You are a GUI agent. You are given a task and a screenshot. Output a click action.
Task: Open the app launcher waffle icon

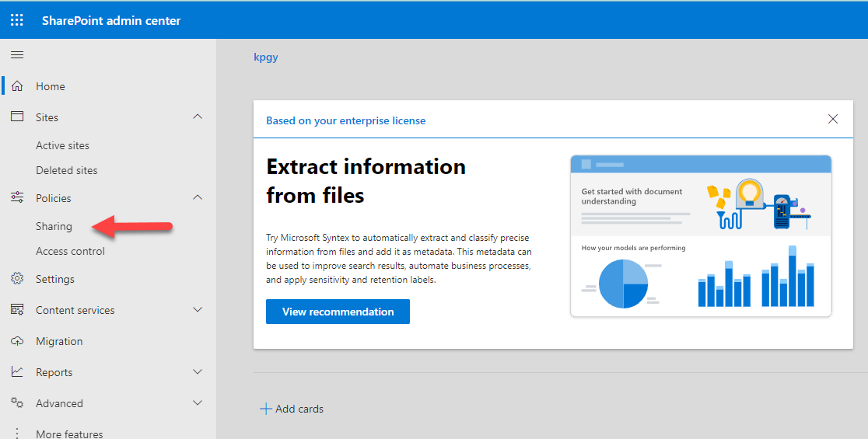pyautogui.click(x=17, y=20)
